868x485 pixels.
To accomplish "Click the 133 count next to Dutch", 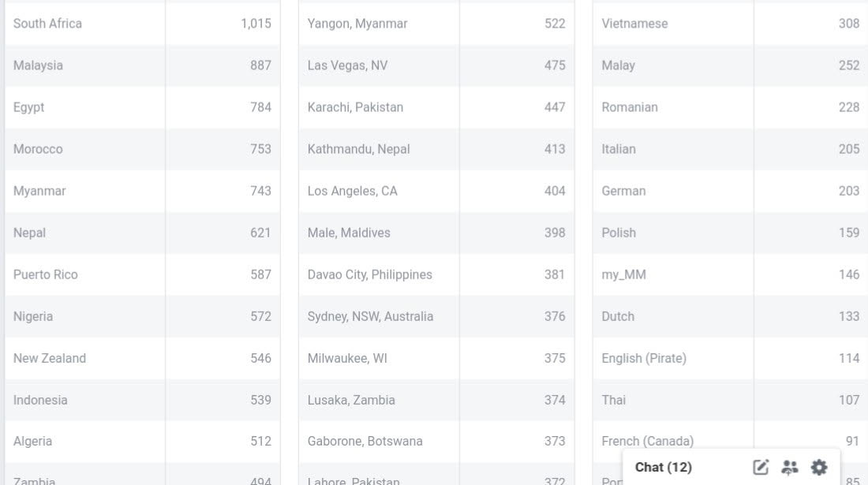I will click(x=849, y=316).
